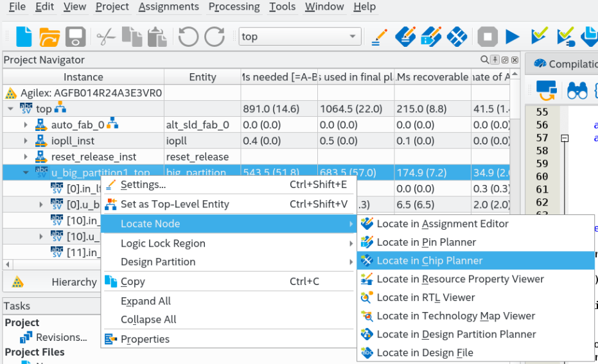
Task: Toggle code fold marker at line 57
Action: click(x=565, y=138)
